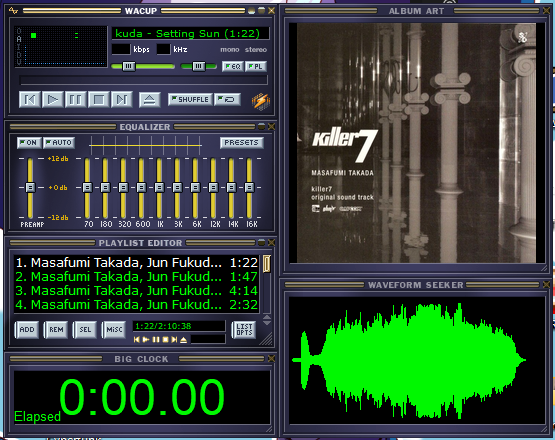Click the playlist 1:22/2:10:38 time readout
This screenshot has width=555, height=440.
pos(179,326)
